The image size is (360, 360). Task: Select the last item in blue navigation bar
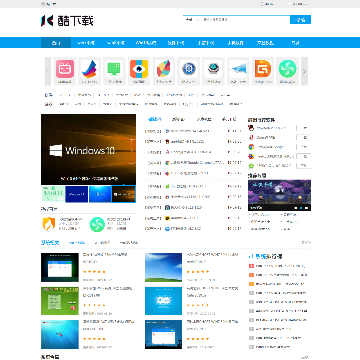click(x=295, y=43)
